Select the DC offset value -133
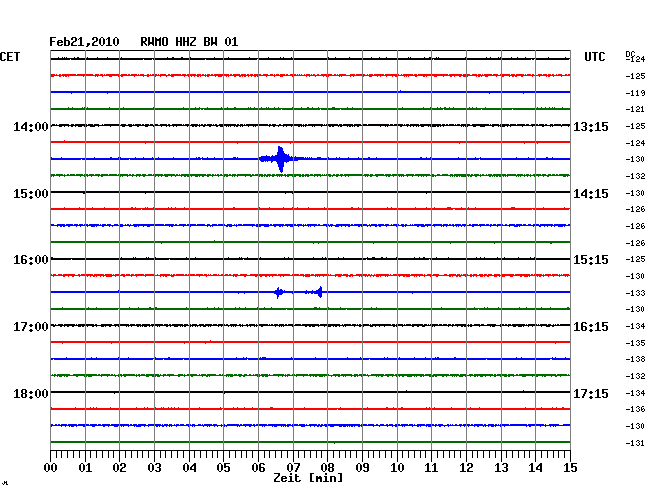 coord(635,293)
